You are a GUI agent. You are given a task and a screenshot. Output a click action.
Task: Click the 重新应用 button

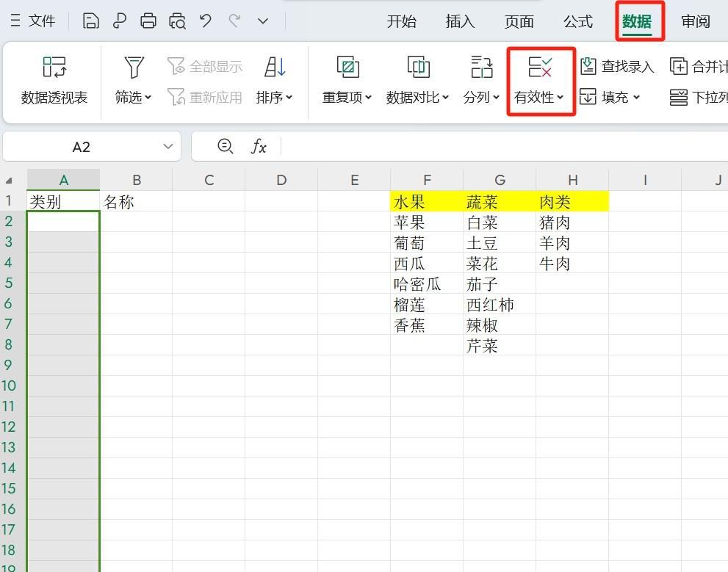[x=205, y=97]
